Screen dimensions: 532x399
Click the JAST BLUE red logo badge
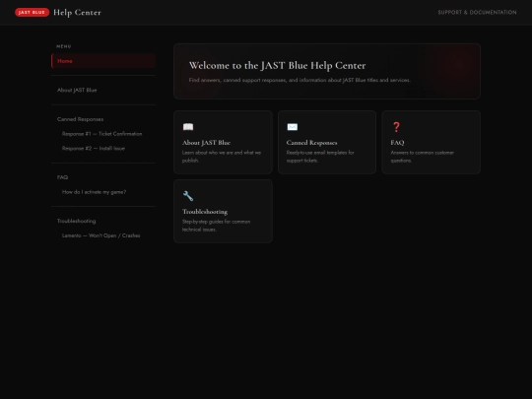coord(32,12)
